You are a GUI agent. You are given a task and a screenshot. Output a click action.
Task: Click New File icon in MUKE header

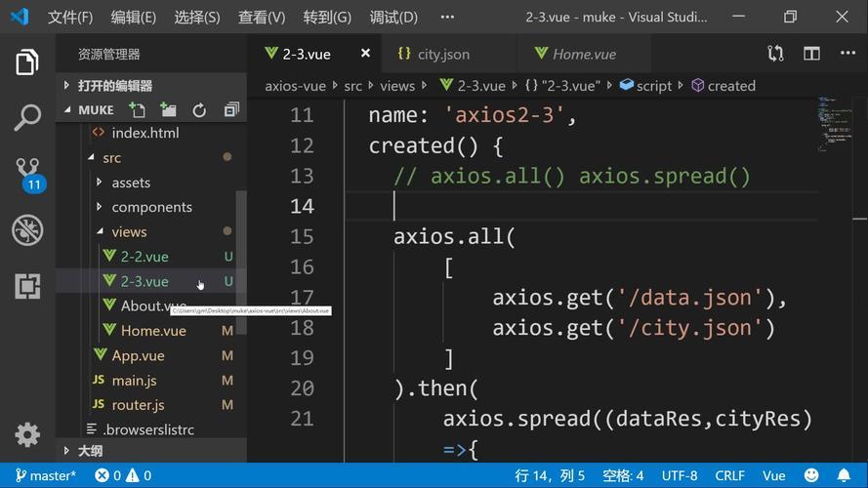137,110
